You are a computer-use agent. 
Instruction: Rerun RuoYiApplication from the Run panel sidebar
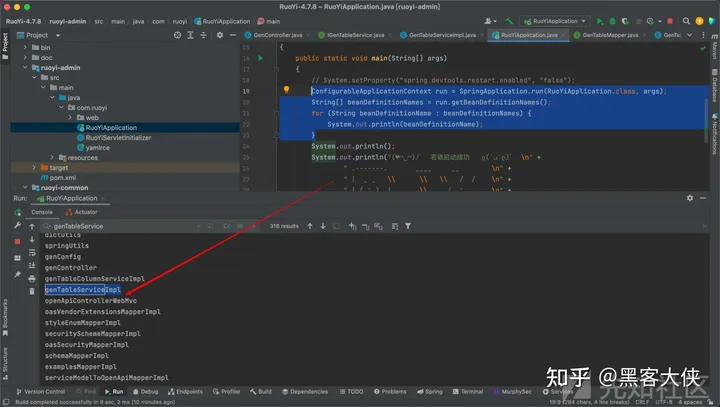tap(18, 212)
